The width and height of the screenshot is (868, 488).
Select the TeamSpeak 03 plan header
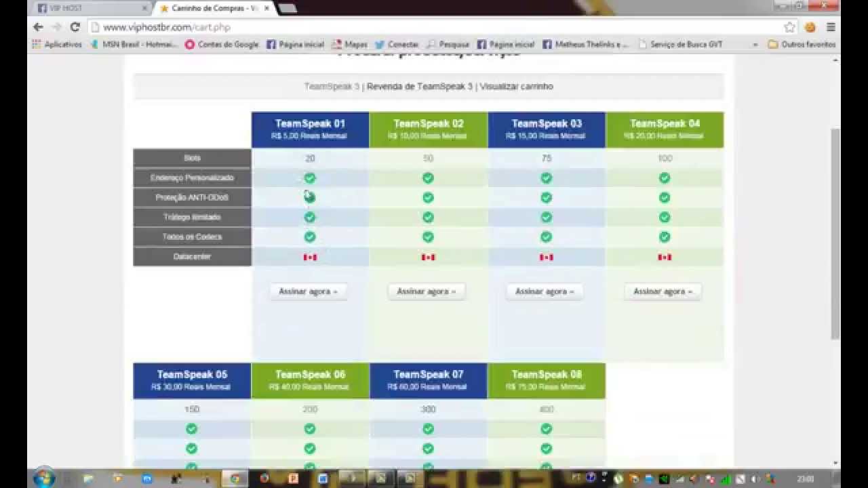click(x=547, y=129)
